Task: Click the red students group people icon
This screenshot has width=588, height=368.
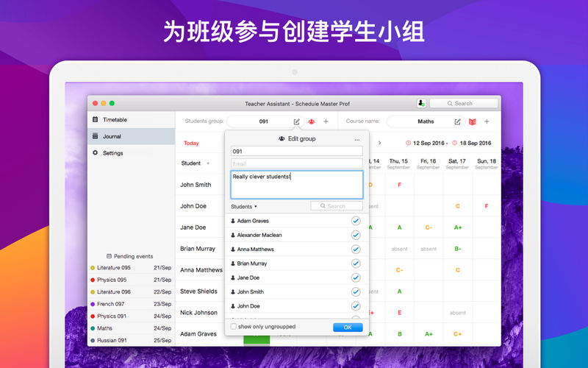Action: coord(311,121)
